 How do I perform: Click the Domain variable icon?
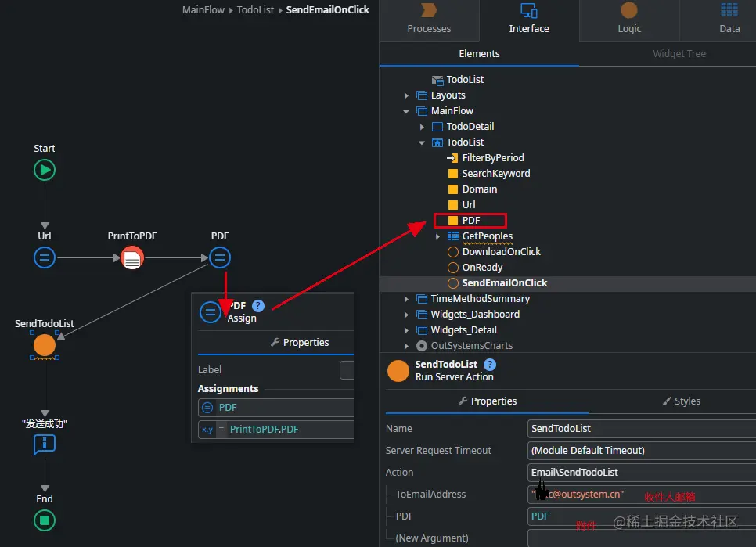452,189
